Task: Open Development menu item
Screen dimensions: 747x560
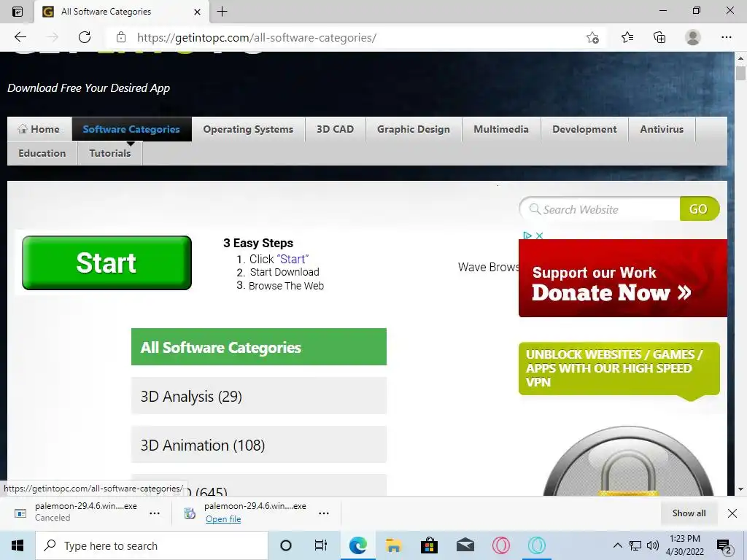Action: coord(584,129)
